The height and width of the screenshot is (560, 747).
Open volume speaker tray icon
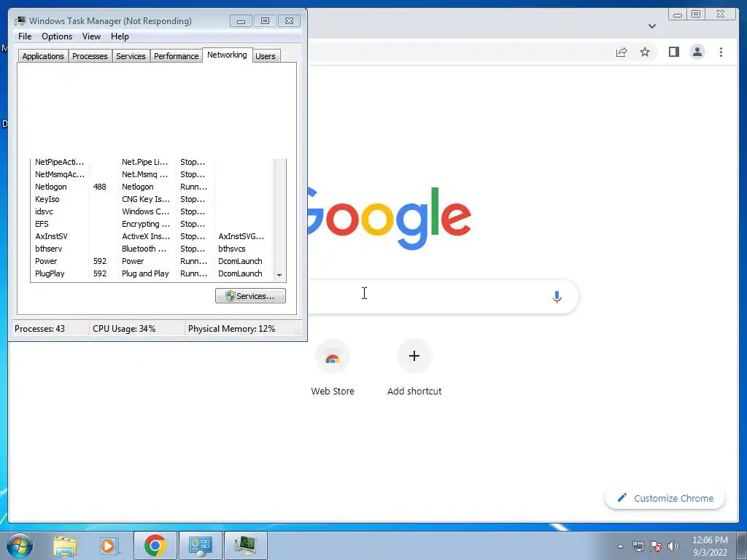point(673,546)
